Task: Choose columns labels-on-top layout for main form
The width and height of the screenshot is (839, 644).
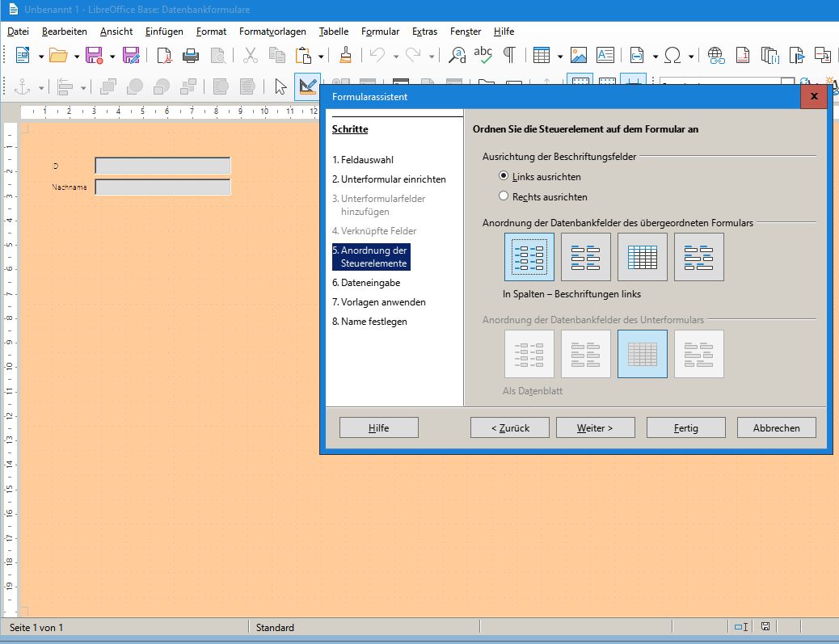Action: (x=586, y=257)
